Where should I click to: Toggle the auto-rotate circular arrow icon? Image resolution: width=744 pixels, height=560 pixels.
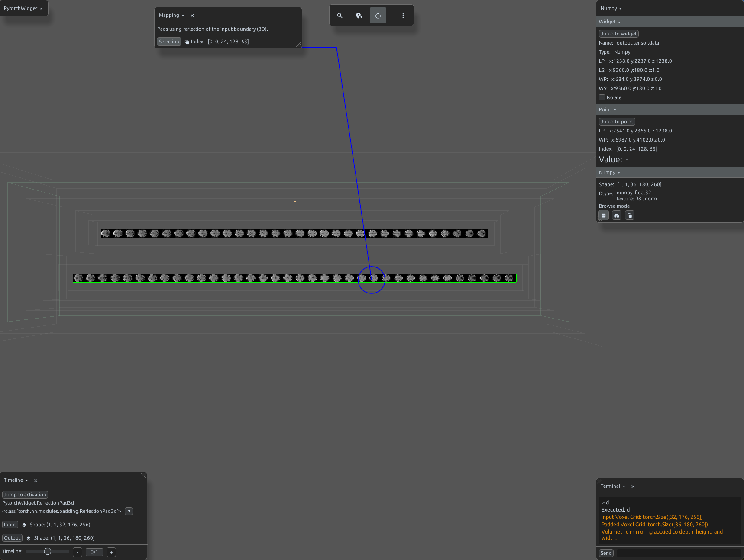[x=378, y=16]
